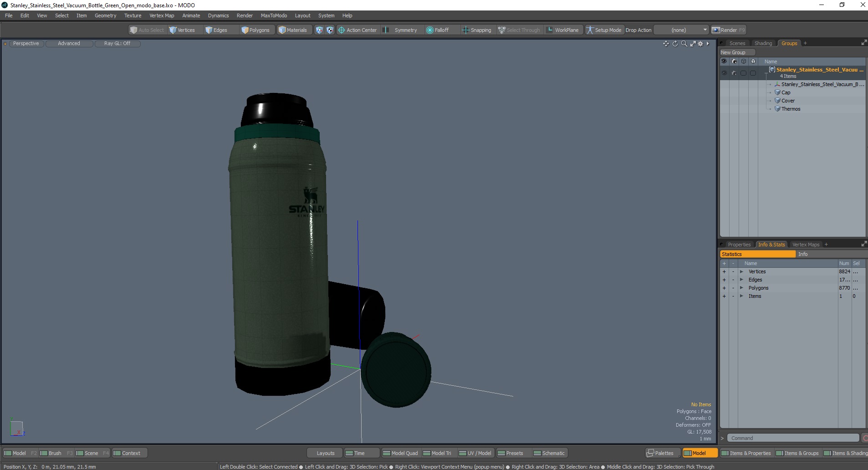The image size is (868, 470).
Task: Open the MaxToModo menu
Action: click(274, 15)
